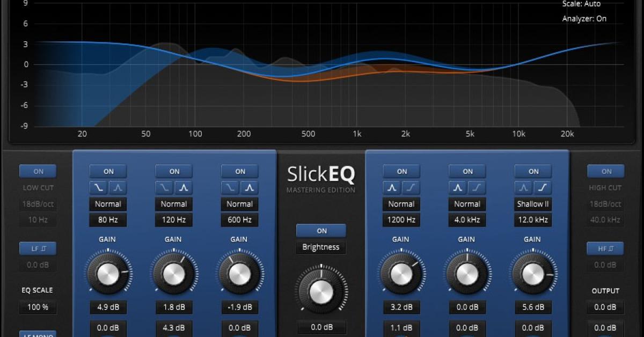This screenshot has width=644, height=337.
Task: Open the 80 Hz frequency selector
Action: pos(108,219)
